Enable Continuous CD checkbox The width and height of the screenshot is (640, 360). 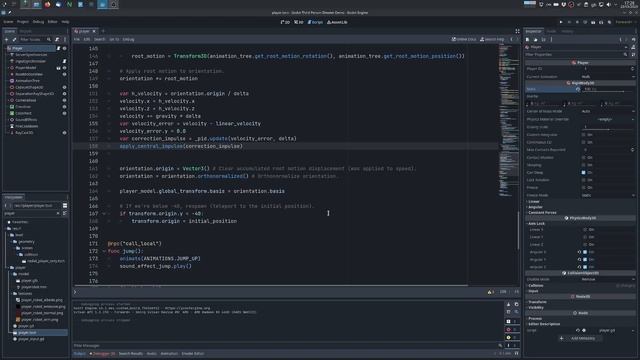point(584,142)
